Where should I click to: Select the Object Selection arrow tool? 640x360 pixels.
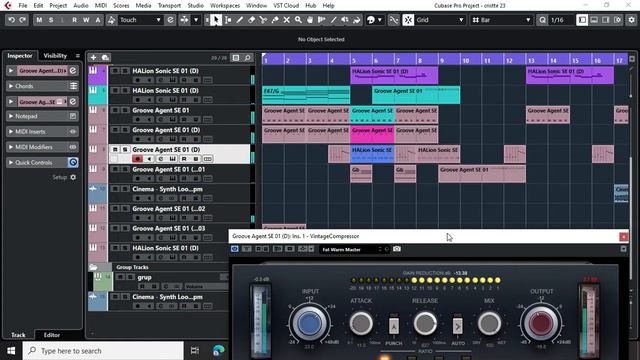216,20
